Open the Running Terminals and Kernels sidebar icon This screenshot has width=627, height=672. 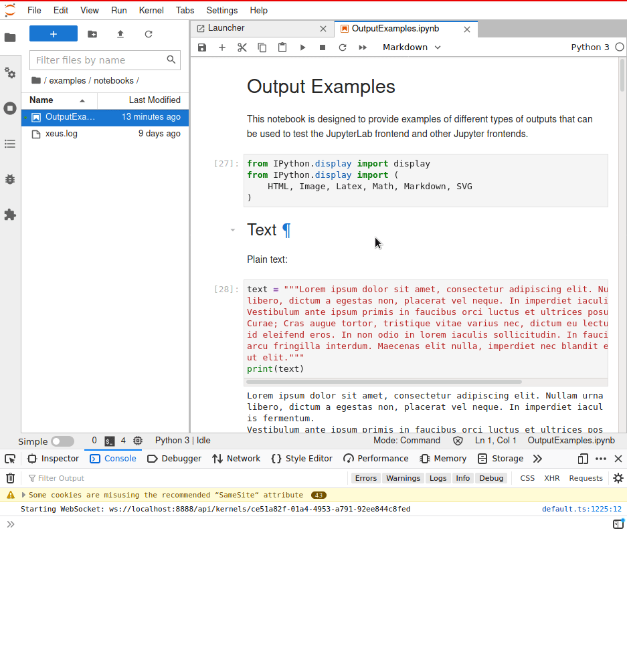coord(10,108)
